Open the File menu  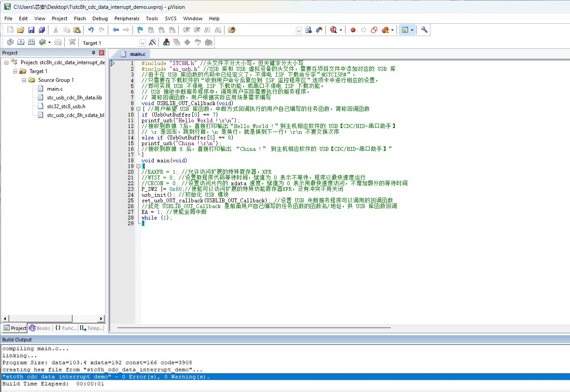[x=8, y=18]
